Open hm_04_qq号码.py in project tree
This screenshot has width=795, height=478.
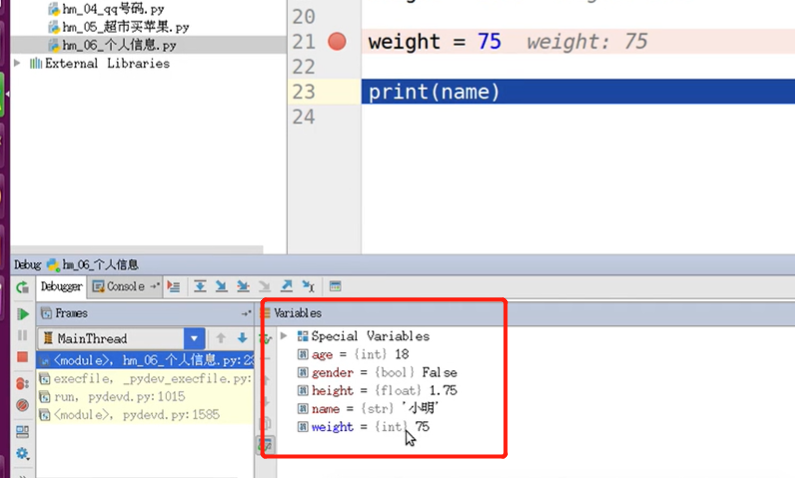click(x=106, y=9)
